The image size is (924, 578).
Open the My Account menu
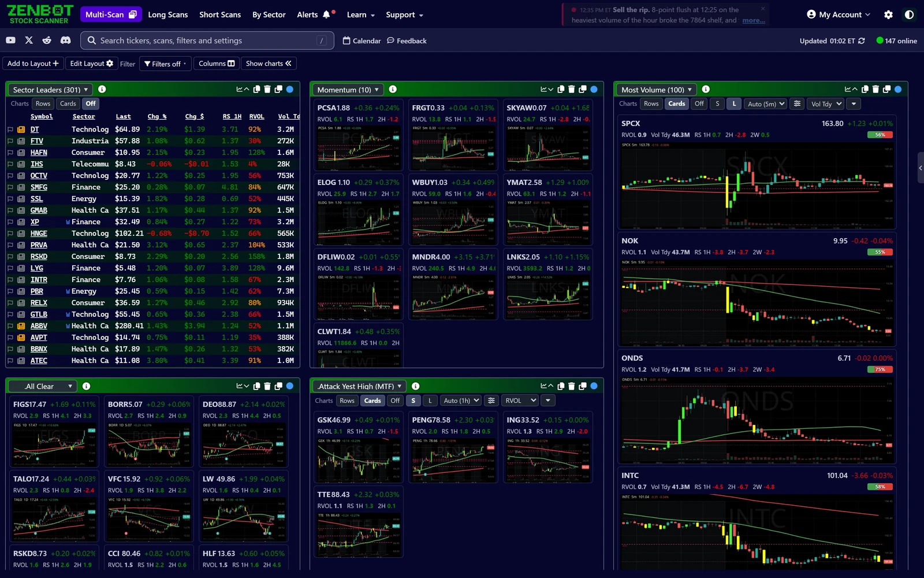point(839,14)
